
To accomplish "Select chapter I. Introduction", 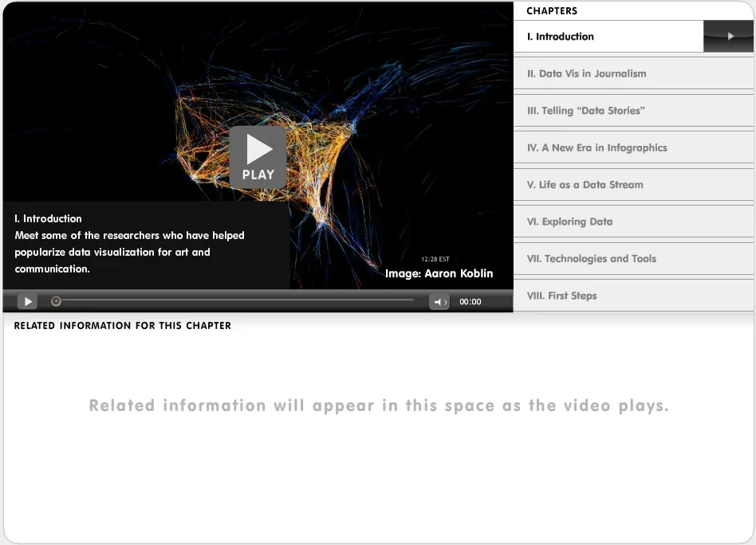I will pos(608,36).
